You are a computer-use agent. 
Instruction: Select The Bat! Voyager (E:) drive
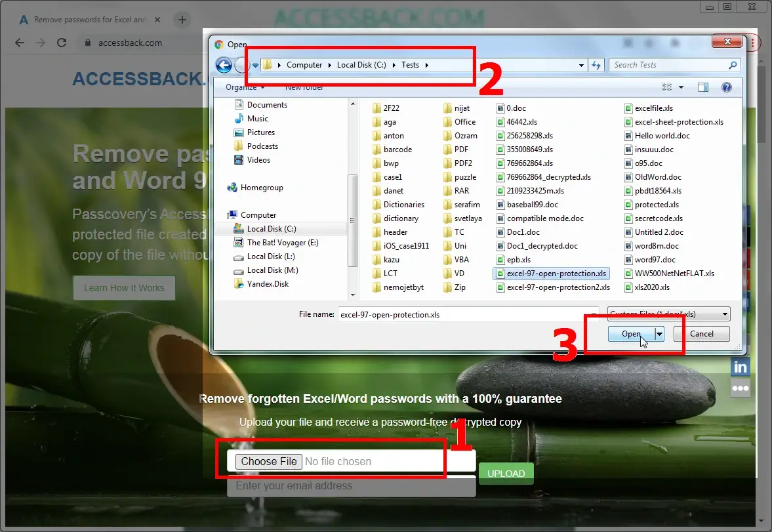click(x=275, y=242)
